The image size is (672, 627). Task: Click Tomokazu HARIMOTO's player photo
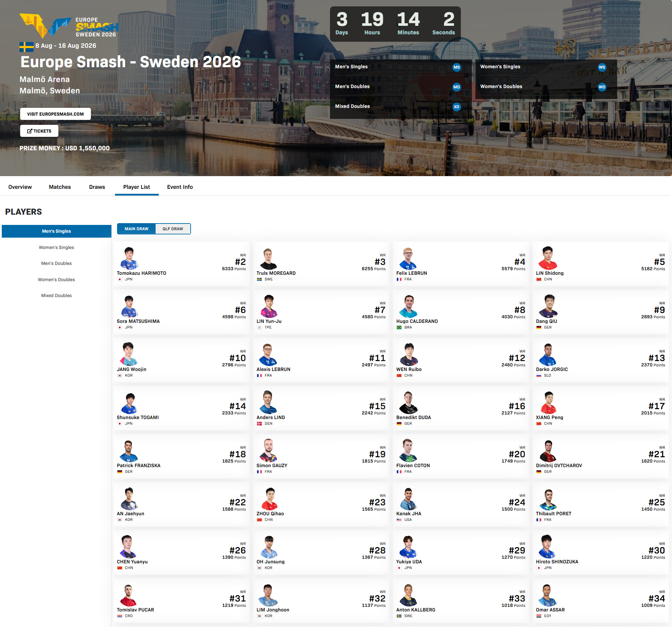coord(129,259)
